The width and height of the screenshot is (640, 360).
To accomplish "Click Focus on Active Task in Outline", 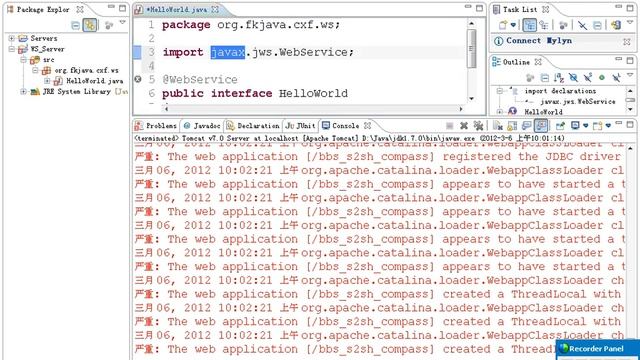I will click(x=530, y=78).
